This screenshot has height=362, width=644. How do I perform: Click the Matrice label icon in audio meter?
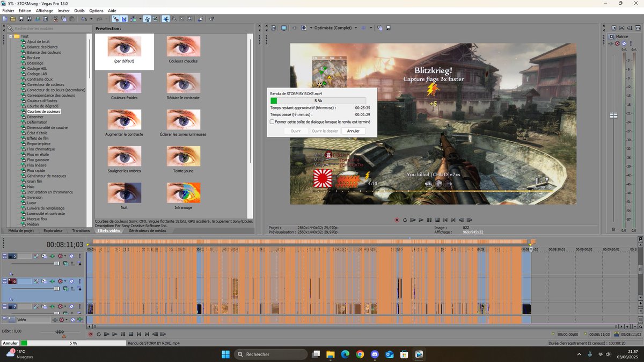611,37
